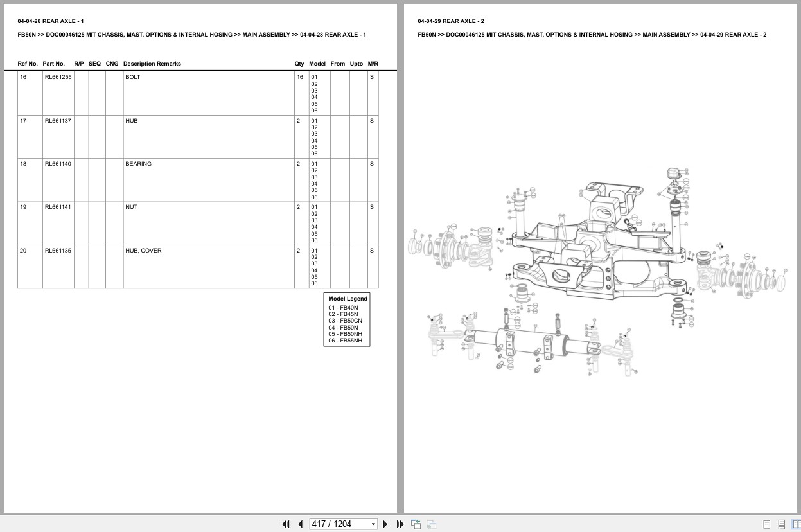
Task: Click legend entry 06 - FB55NH
Action: click(346, 341)
